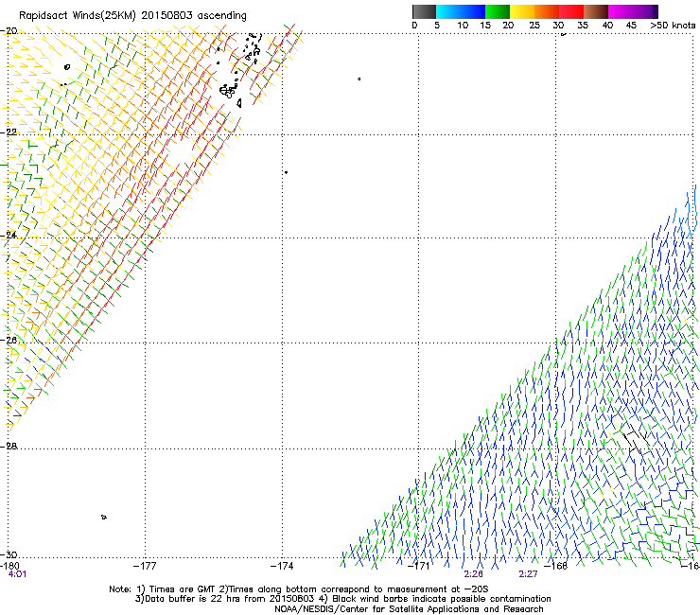Click the '25' legend scale number
Screen dimensions: 700x615
point(534,26)
